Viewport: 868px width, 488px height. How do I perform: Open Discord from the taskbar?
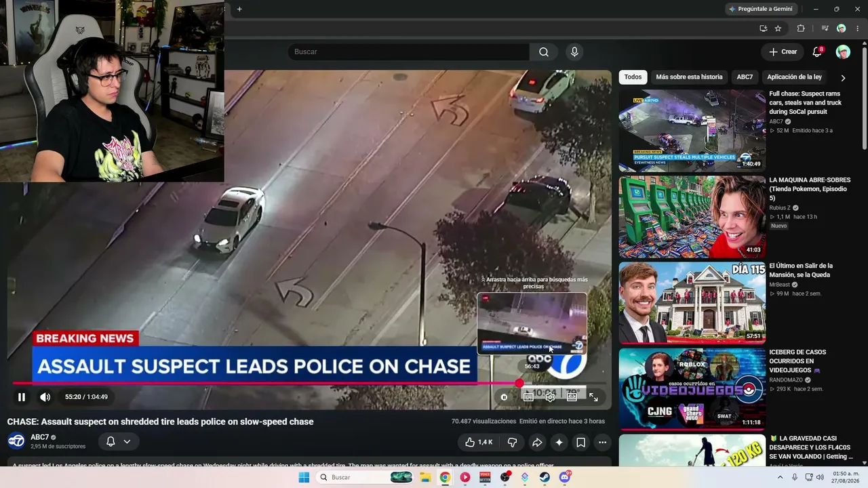565,477
